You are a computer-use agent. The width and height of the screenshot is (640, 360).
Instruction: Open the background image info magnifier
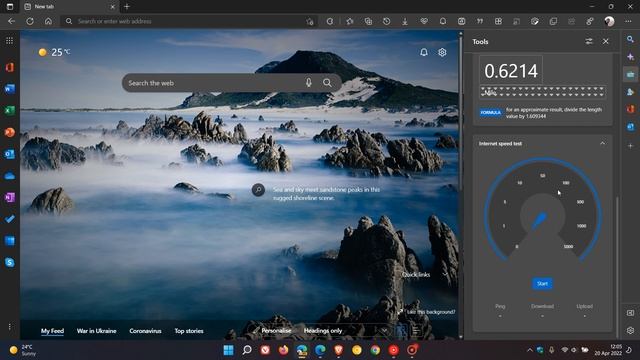coord(258,190)
